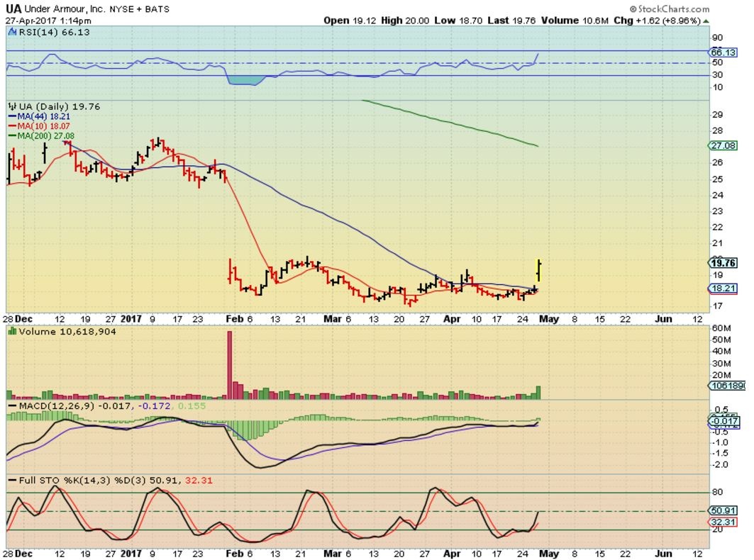Click the UA (Daily) price bar icon

coord(11,106)
